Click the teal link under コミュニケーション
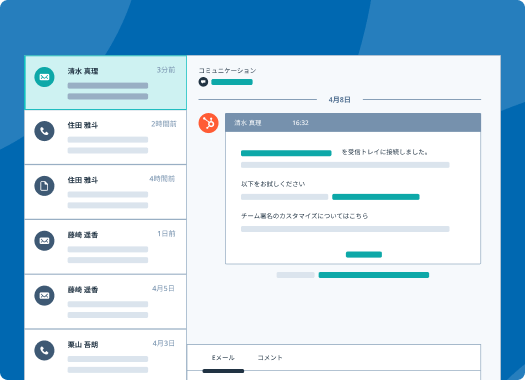The width and height of the screenshot is (525, 380). 232,82
